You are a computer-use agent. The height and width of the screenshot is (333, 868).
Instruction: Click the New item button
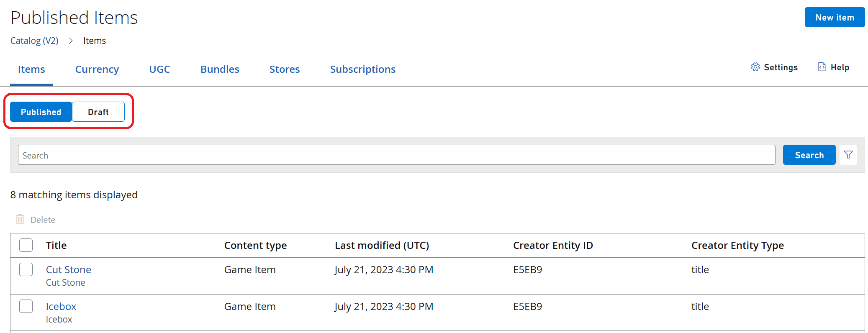(x=835, y=17)
